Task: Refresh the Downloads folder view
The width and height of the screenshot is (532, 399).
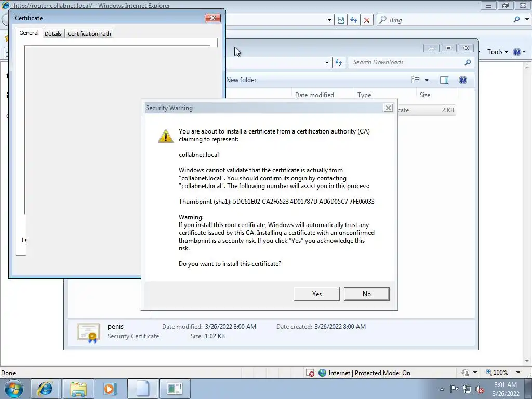Action: point(339,62)
